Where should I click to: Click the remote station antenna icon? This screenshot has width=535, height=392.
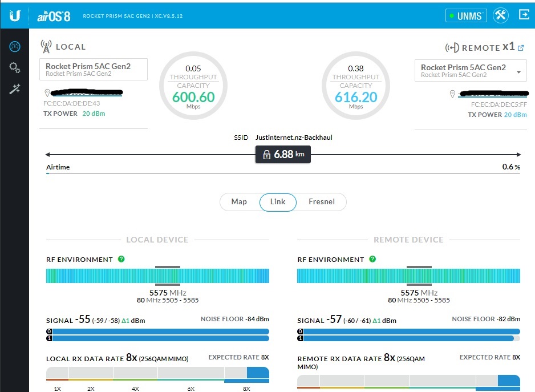pos(452,47)
